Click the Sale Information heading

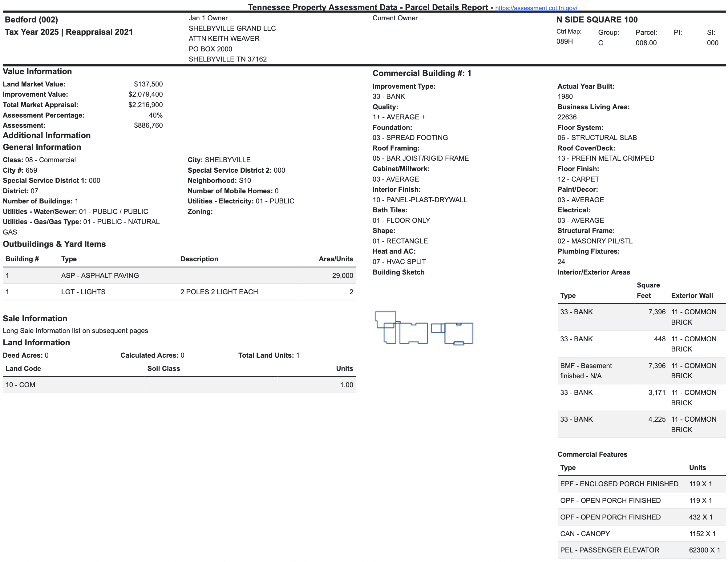[35, 319]
